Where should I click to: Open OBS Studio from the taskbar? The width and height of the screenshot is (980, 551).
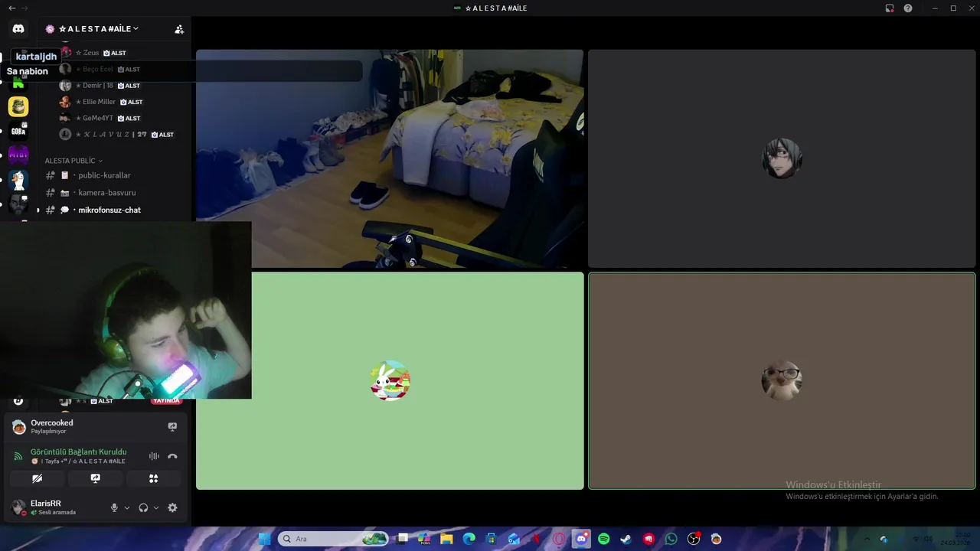point(694,539)
